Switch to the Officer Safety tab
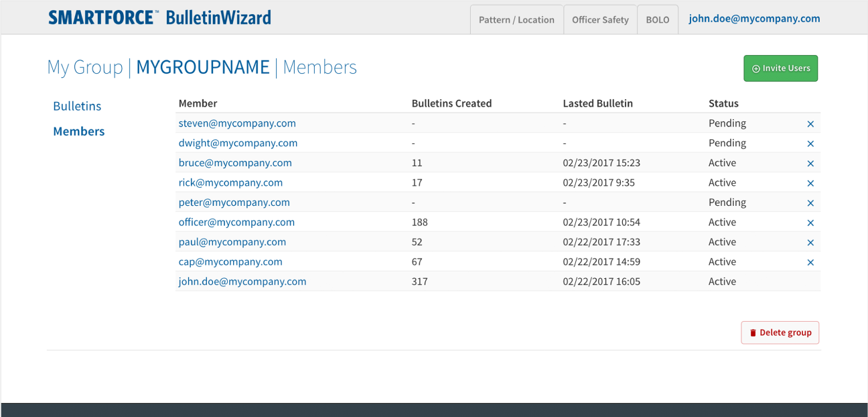868x417 pixels. [600, 19]
